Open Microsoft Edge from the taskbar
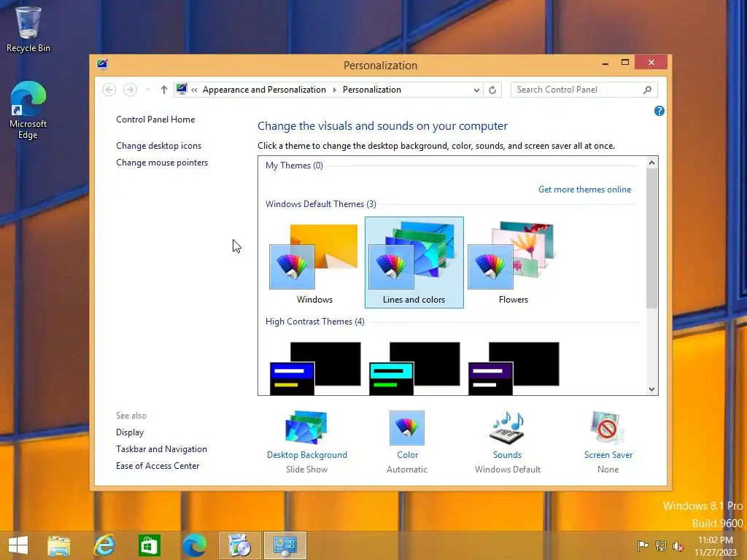This screenshot has height=560, width=747. coord(194,545)
